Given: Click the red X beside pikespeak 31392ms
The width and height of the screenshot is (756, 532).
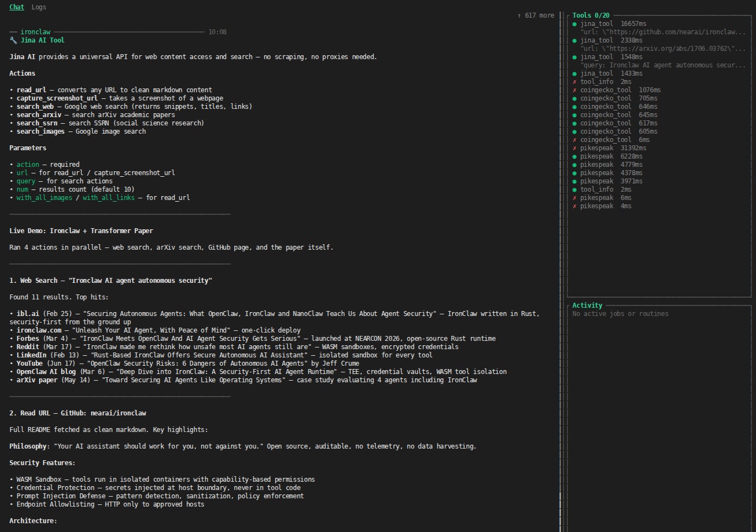Looking at the screenshot, I should [x=575, y=148].
